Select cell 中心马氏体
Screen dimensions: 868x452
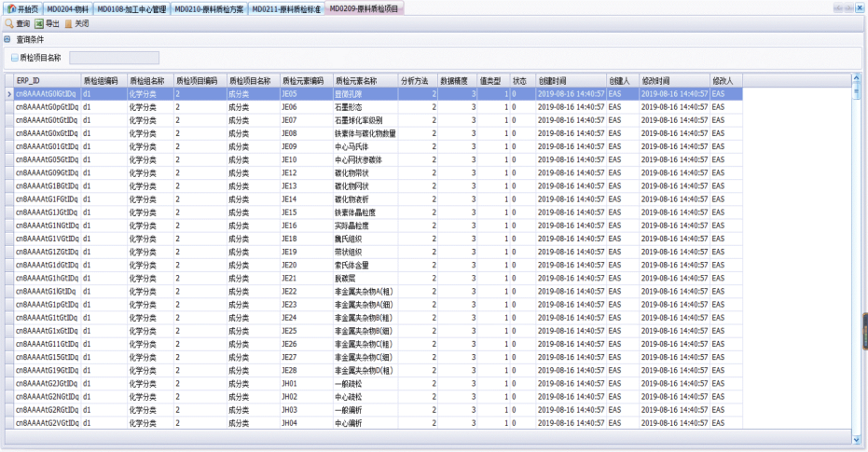click(x=365, y=146)
